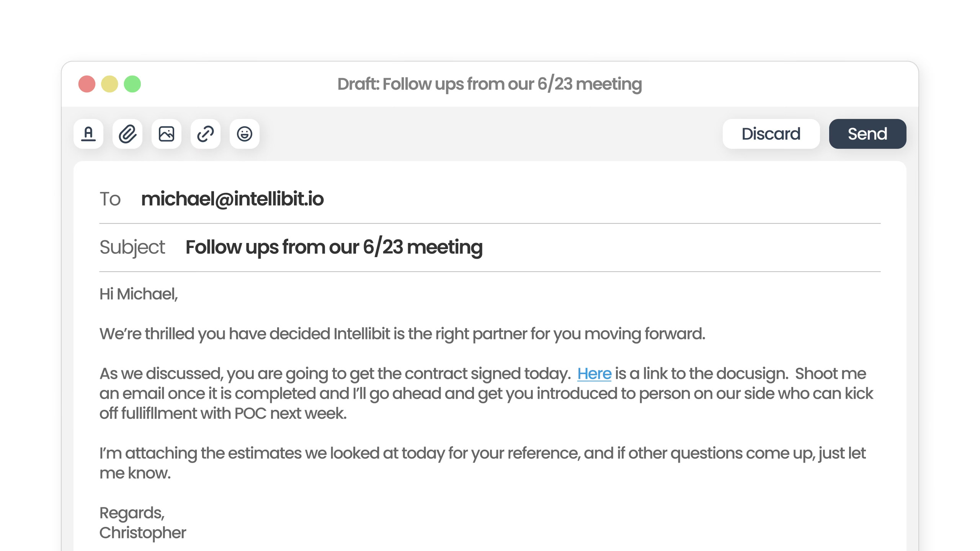Click the recipient michael@intellibit.io field
Image resolution: width=980 pixels, height=551 pixels.
tap(232, 199)
